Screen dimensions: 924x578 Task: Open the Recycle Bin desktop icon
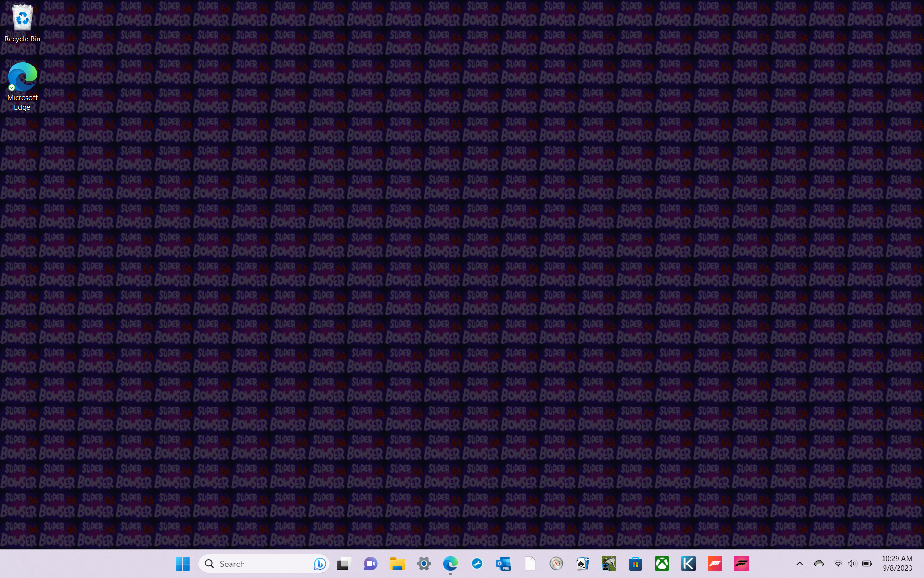22,24
